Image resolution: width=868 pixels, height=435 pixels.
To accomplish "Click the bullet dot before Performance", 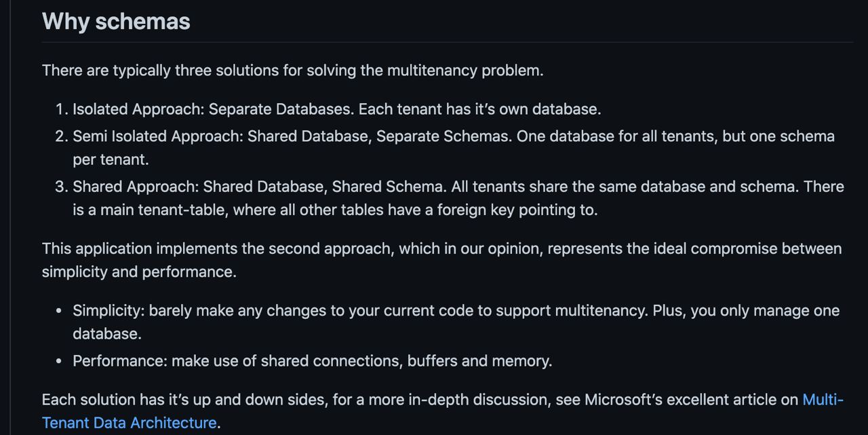I will [59, 361].
